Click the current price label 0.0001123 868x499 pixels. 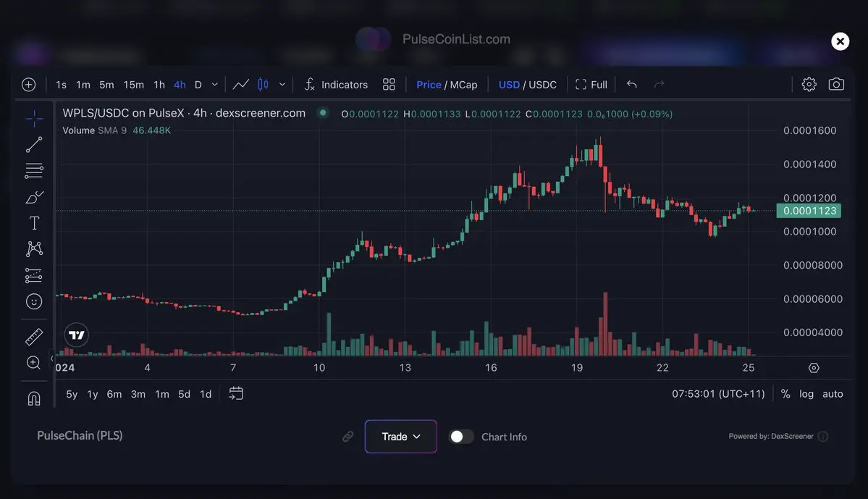pos(809,211)
